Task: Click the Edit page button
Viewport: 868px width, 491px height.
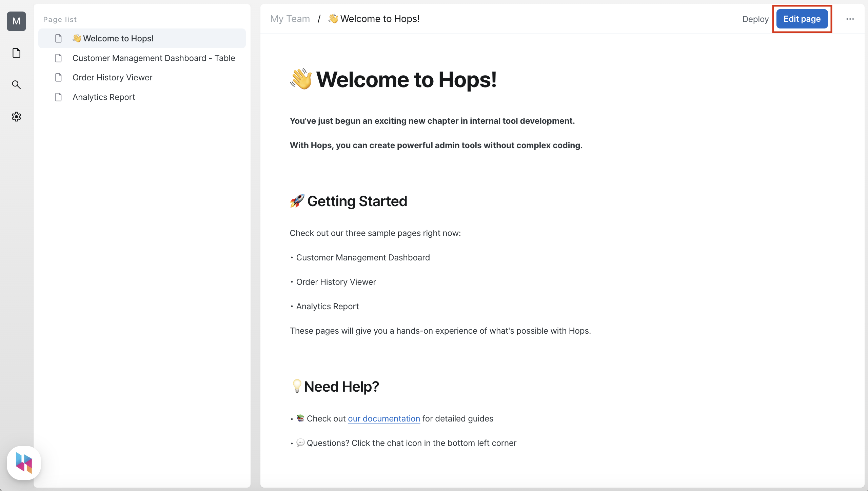Action: pos(802,19)
